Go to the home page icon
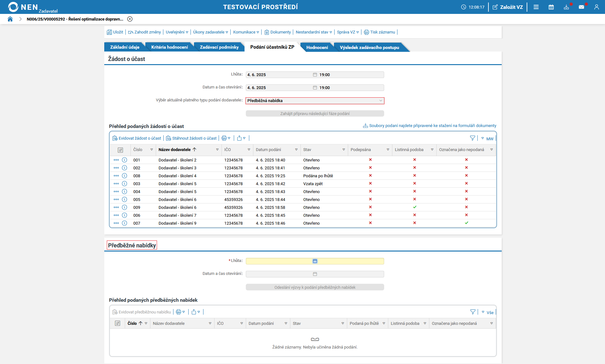Image resolution: width=605 pixels, height=364 pixels. (10, 19)
